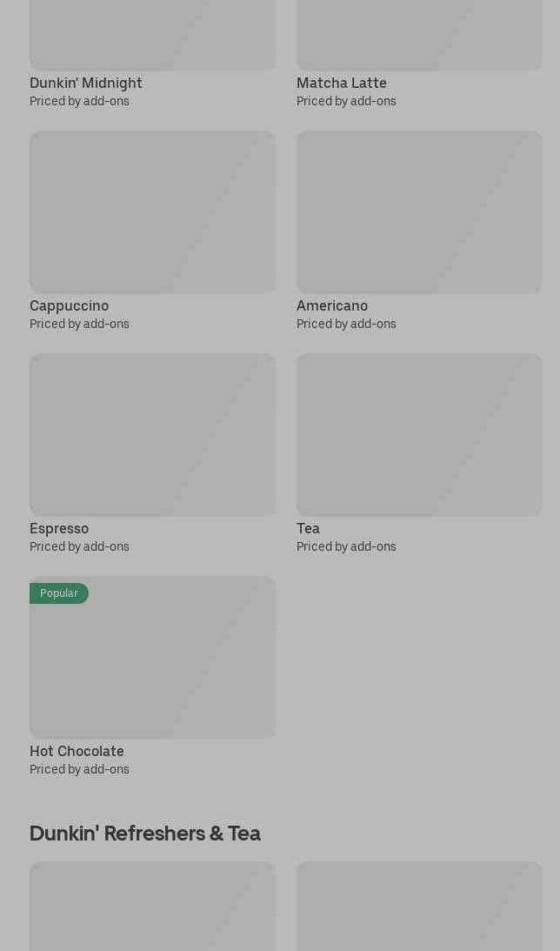Open the Dunkin' Midnight item image
Image resolution: width=560 pixels, height=951 pixels.
pyautogui.click(x=152, y=35)
